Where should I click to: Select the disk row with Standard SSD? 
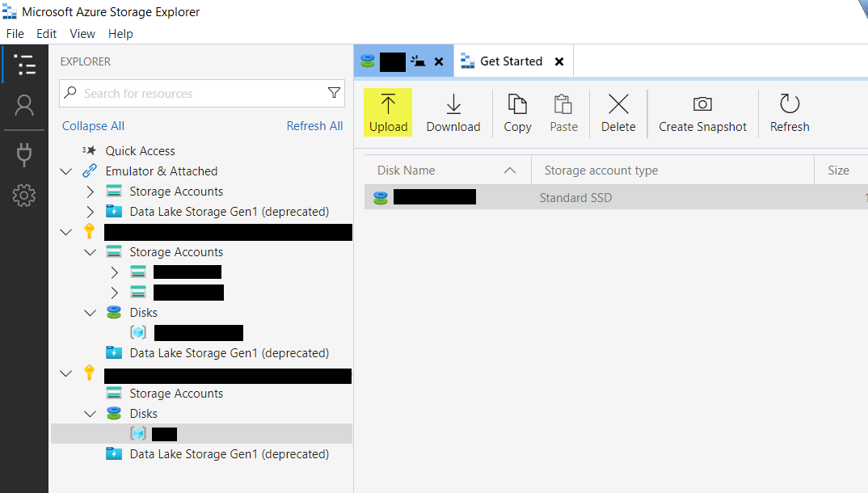616,197
